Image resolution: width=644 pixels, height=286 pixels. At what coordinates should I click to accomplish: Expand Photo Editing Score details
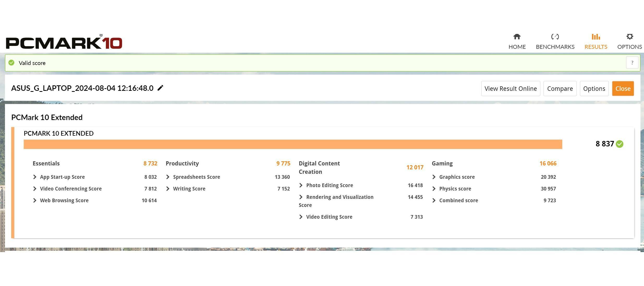pos(301,185)
